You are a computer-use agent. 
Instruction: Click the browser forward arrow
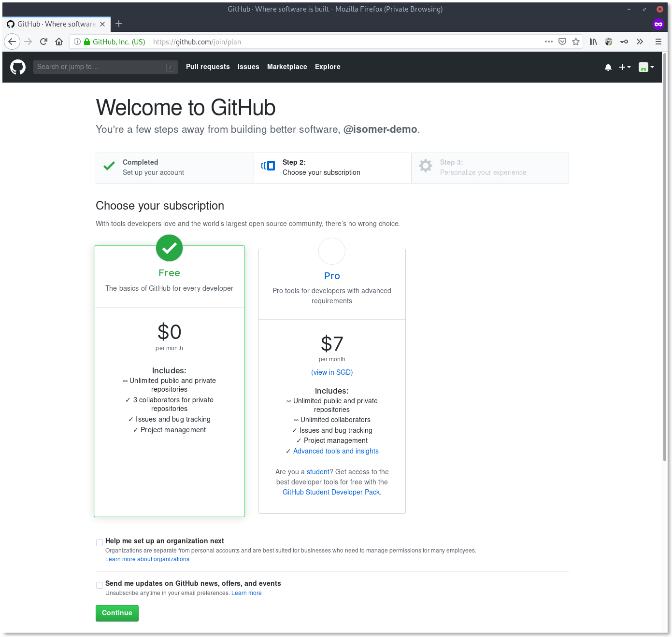pos(28,42)
